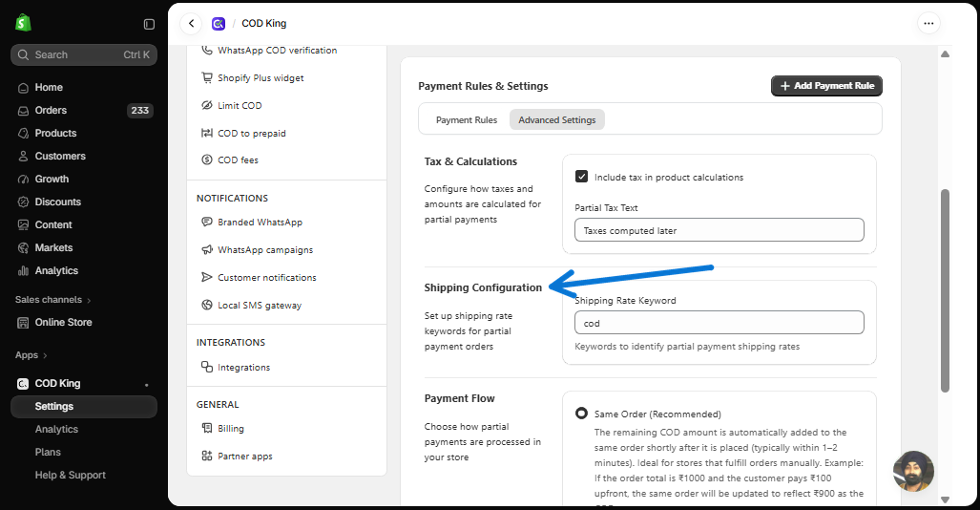Toggle the sidebar collapse icon
Screen dimensions: 980x510
click(x=149, y=24)
